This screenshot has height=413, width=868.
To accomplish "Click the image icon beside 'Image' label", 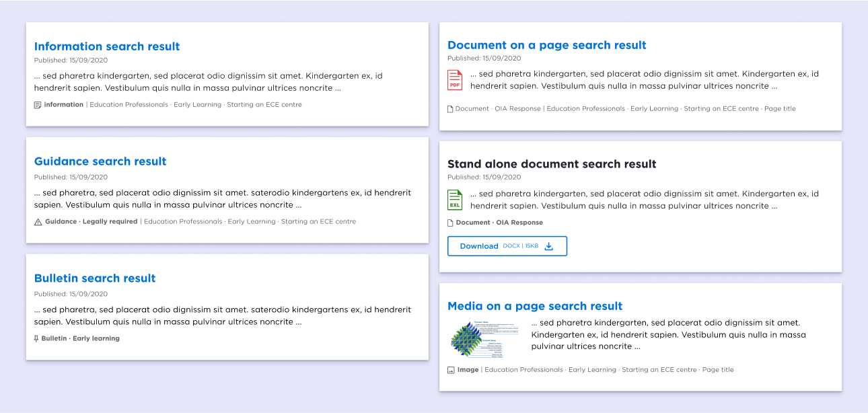I will [x=451, y=370].
